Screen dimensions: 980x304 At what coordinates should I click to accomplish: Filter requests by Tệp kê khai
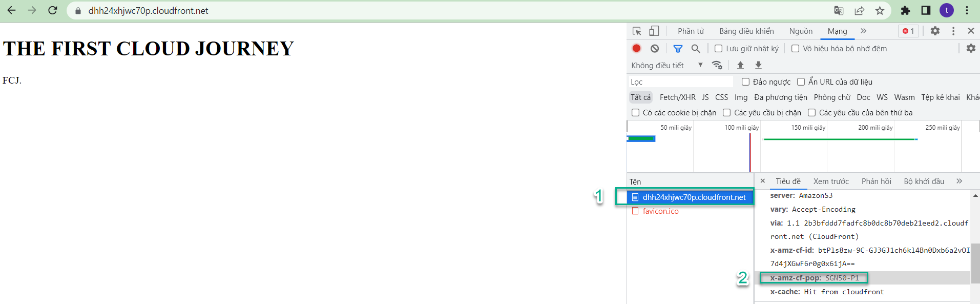point(940,97)
